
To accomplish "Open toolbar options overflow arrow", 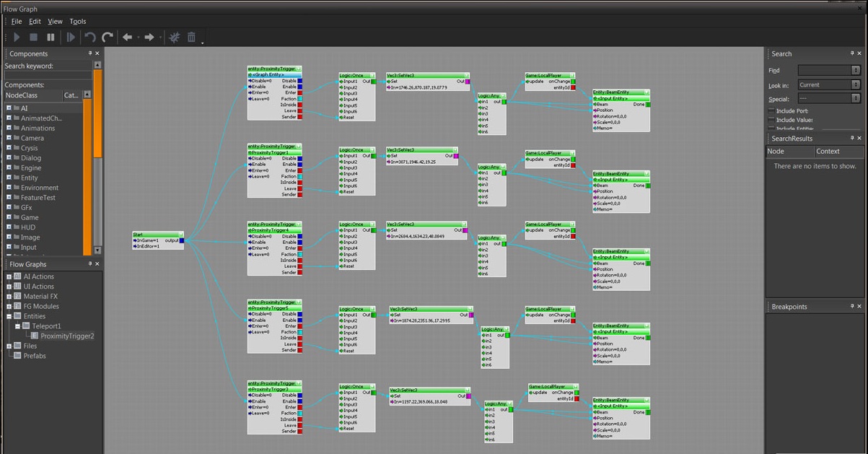I will (203, 43).
